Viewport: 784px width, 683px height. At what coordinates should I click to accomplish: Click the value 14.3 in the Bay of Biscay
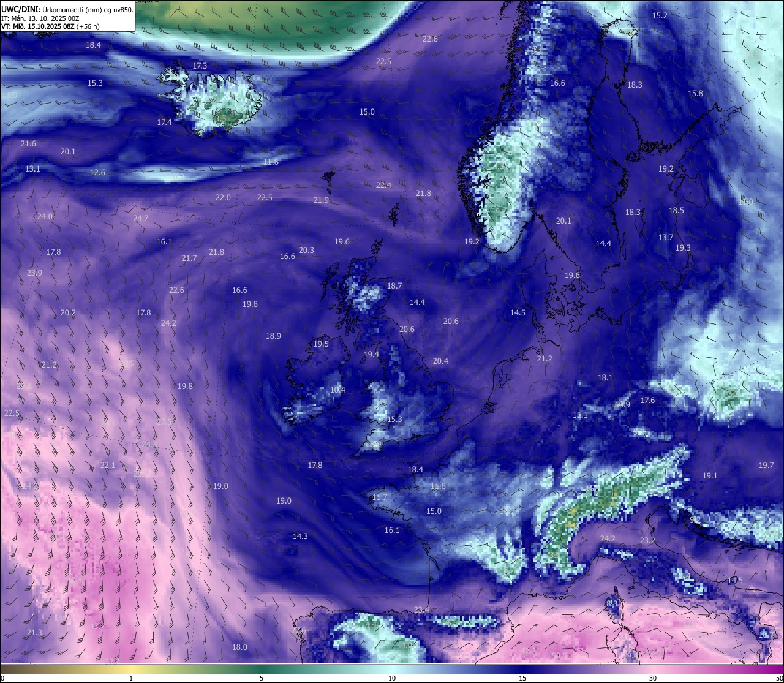(300, 537)
